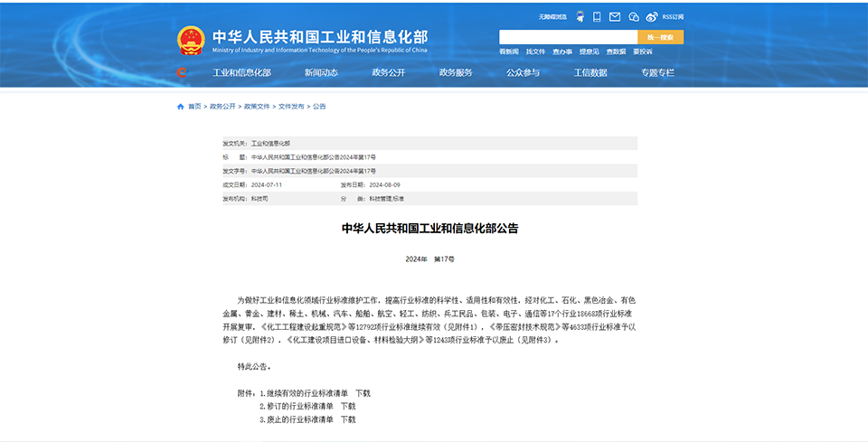Image resolution: width=868 pixels, height=442 pixels.
Task: Focus the header search input box
Action: coord(568,37)
